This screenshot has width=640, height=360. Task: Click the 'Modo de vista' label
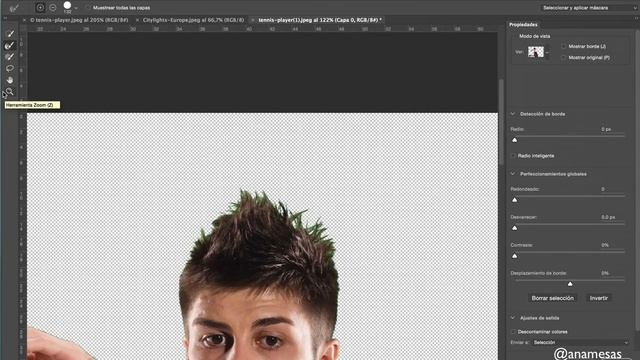(535, 36)
